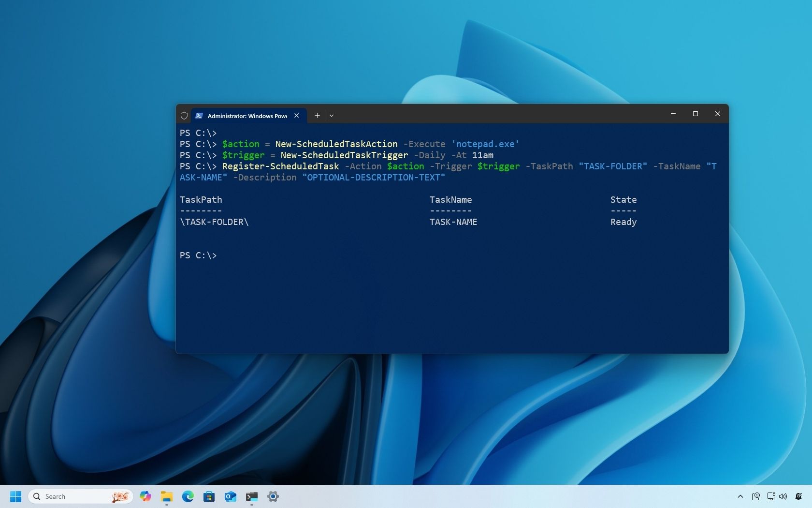Open the volume control in the system tray
The height and width of the screenshot is (508, 812).
[783, 496]
